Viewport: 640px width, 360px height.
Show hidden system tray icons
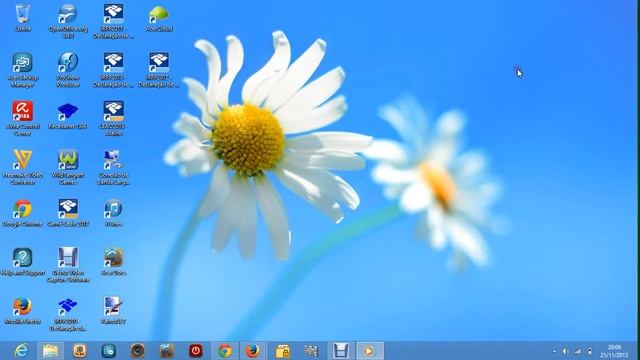(554, 351)
